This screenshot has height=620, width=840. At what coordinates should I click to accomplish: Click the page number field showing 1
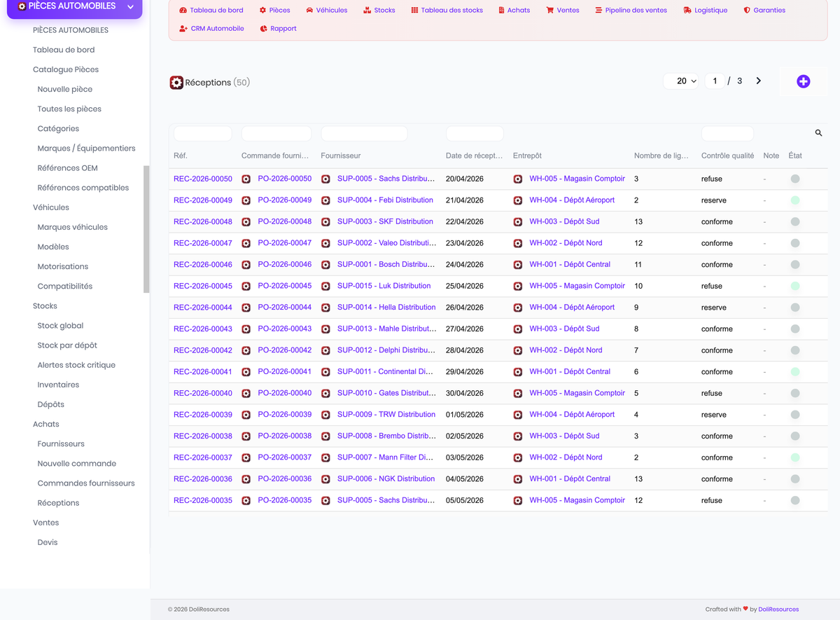715,81
